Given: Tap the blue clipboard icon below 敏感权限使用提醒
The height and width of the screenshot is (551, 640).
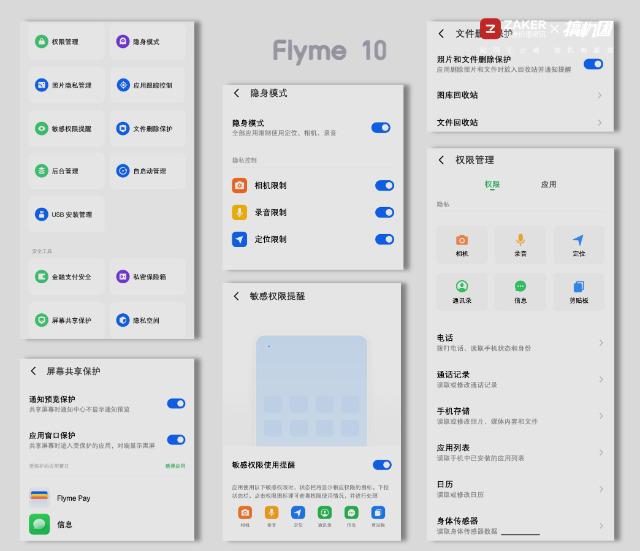Looking at the screenshot, I should 378,513.
